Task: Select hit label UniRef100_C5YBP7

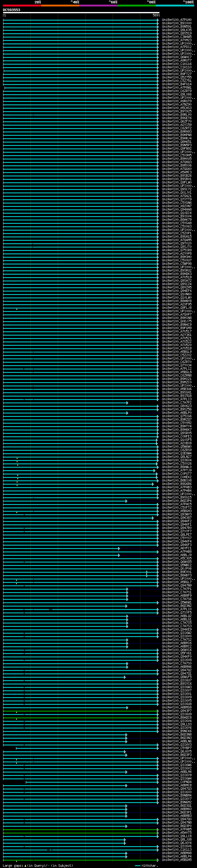Action: point(177,748)
